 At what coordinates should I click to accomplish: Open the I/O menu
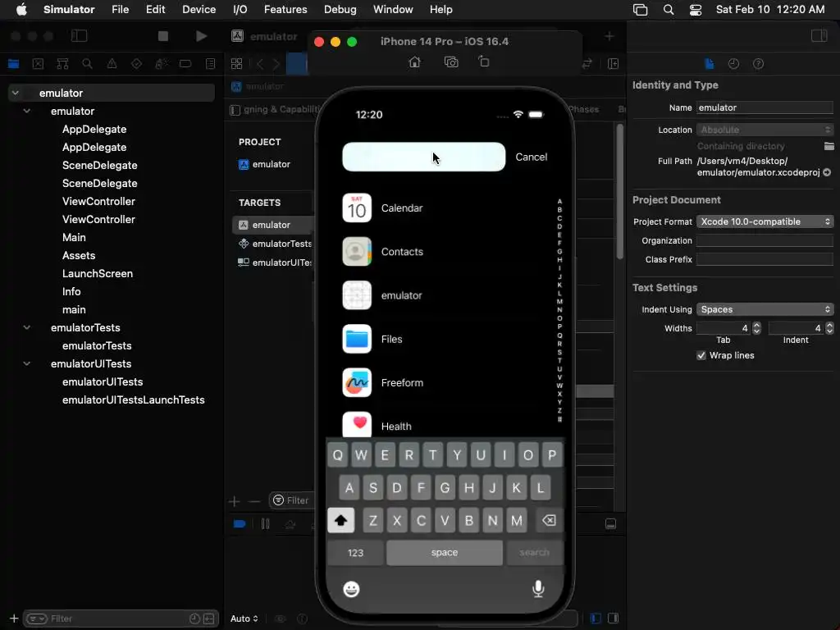(240, 9)
